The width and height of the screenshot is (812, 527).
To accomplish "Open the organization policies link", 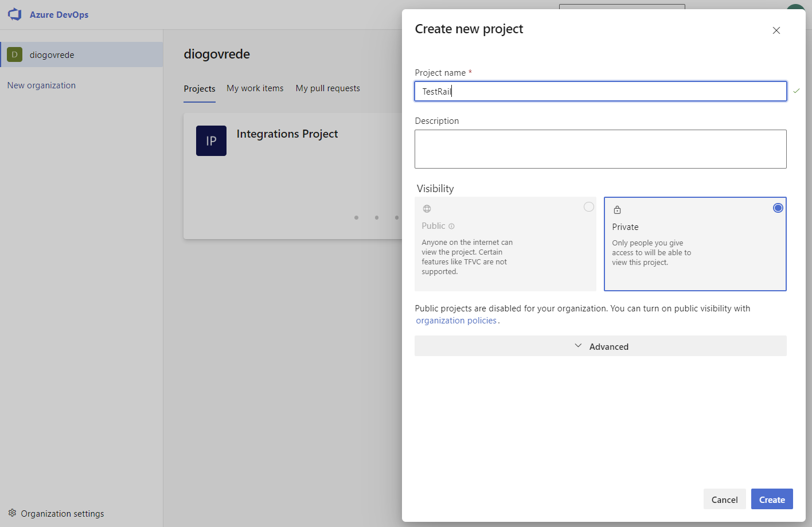I will point(456,321).
